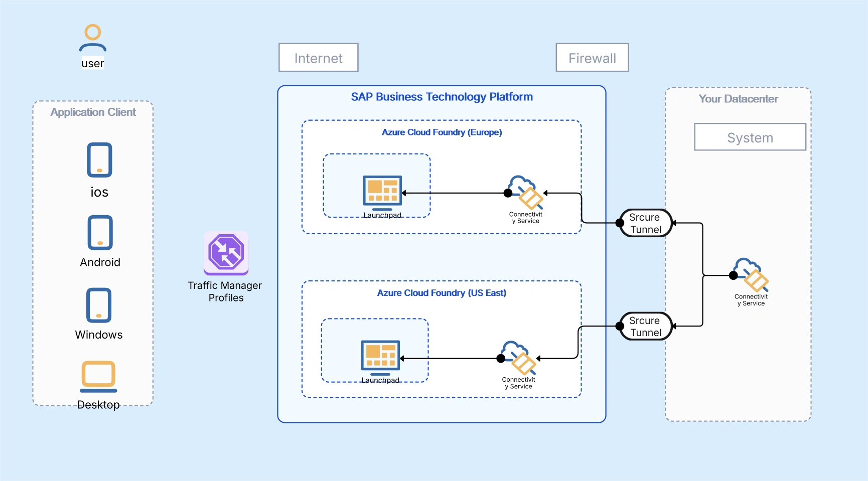The height and width of the screenshot is (481, 868).
Task: Click the Europe Connectivity Service icon
Action: [526, 193]
